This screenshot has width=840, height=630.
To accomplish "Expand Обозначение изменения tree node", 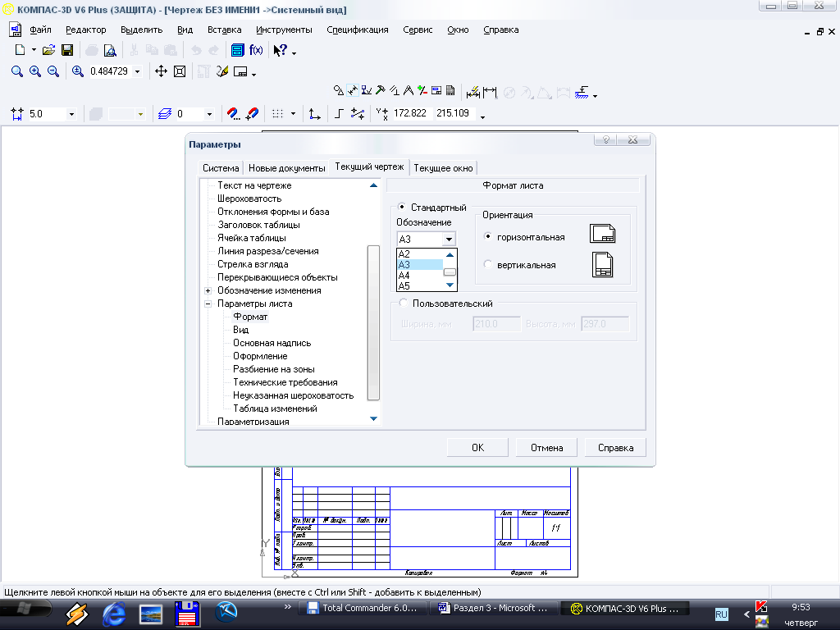I will click(208, 291).
